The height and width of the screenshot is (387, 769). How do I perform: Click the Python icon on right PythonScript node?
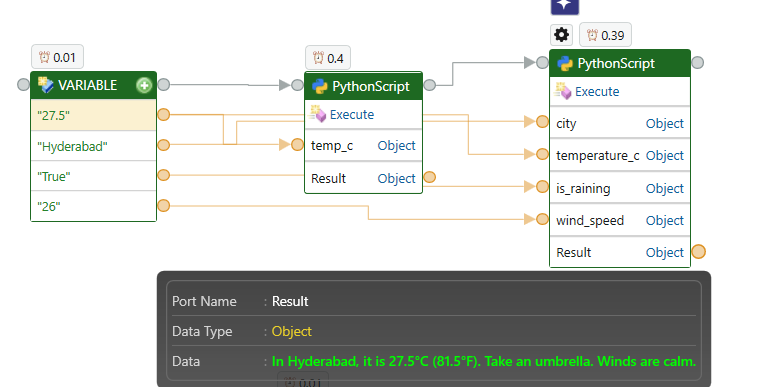pyautogui.click(x=564, y=63)
